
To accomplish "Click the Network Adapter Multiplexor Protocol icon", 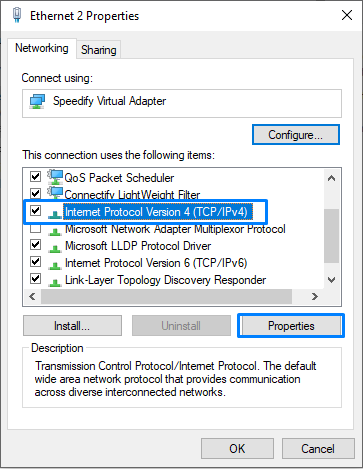I will pyautogui.click(x=55, y=231).
